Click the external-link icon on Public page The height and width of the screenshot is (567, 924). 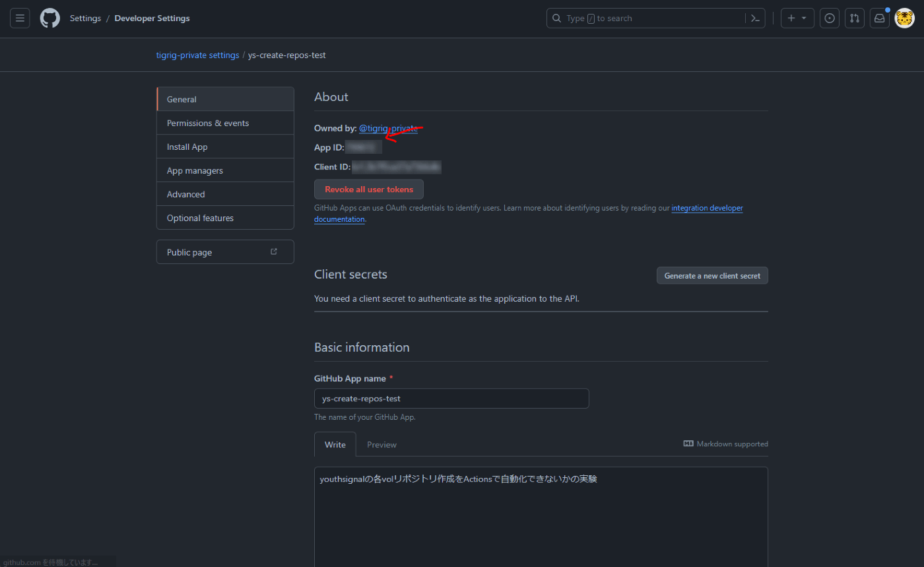(274, 252)
